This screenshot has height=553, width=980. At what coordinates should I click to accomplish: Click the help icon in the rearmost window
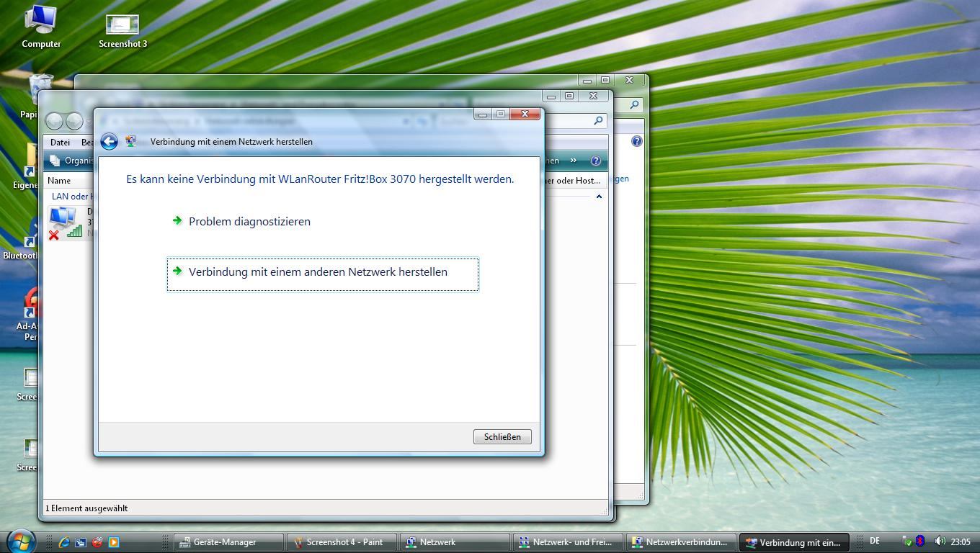coord(637,141)
